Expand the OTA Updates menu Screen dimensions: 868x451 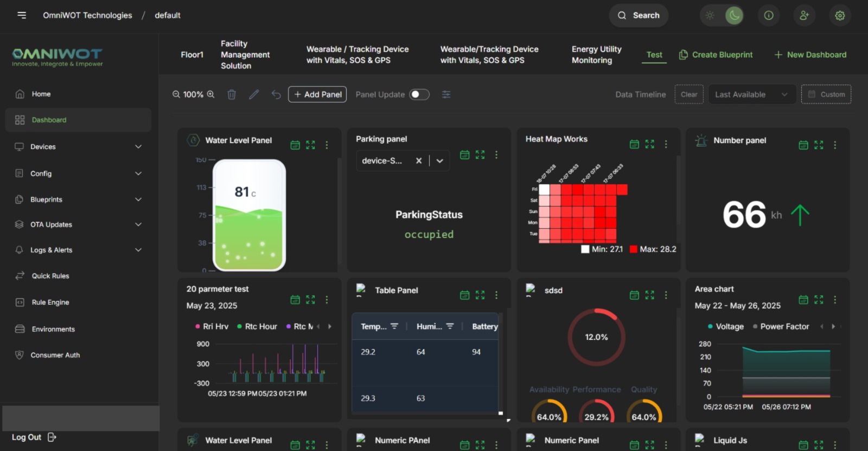[78, 224]
